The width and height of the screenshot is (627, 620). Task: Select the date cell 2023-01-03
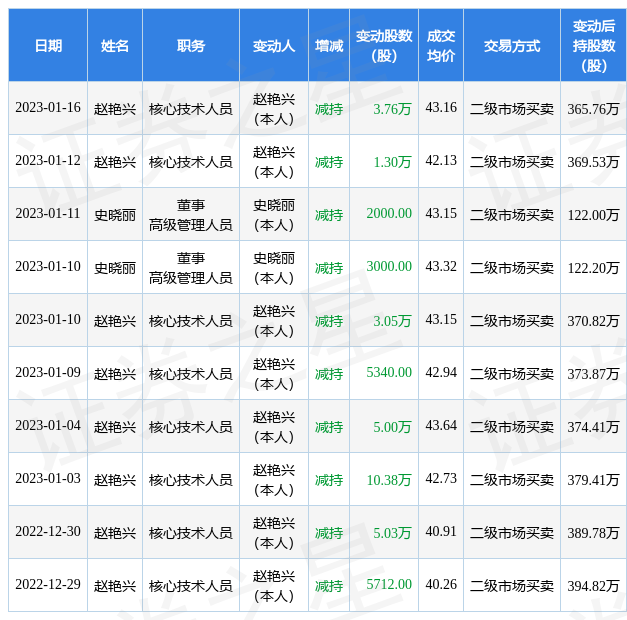pos(48,479)
